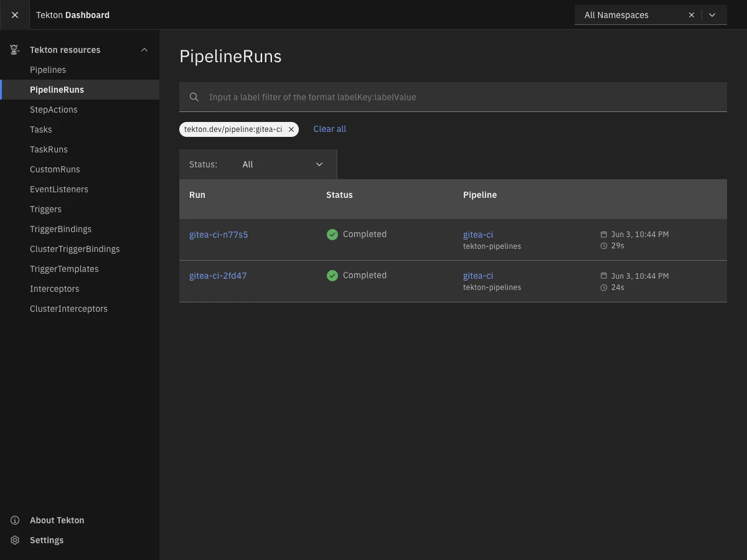Viewport: 747px width, 560px height.
Task: Click the calendar icon in gitea-ci-n77s5 row
Action: coord(604,235)
